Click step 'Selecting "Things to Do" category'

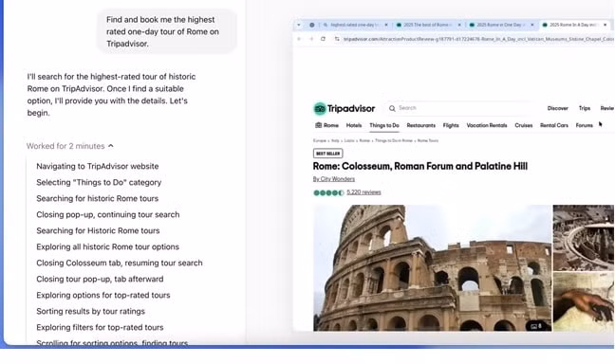tap(99, 182)
